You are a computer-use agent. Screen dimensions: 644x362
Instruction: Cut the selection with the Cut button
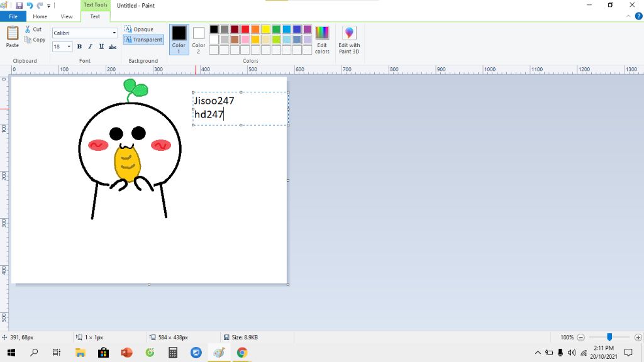pos(33,29)
